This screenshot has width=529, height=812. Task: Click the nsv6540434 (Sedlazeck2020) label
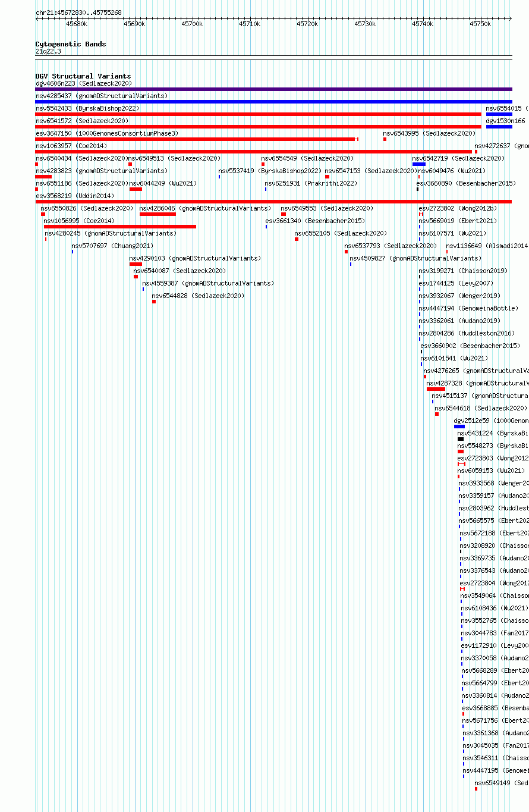[81, 159]
